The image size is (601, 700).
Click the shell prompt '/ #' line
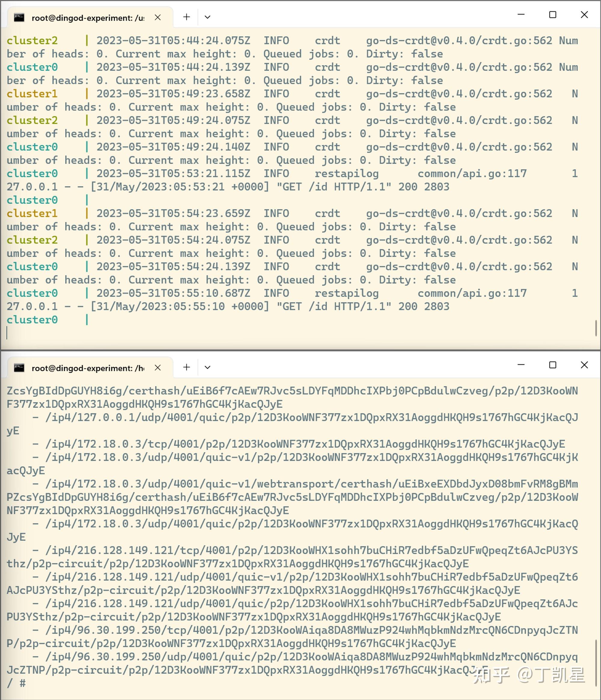[x=16, y=683]
